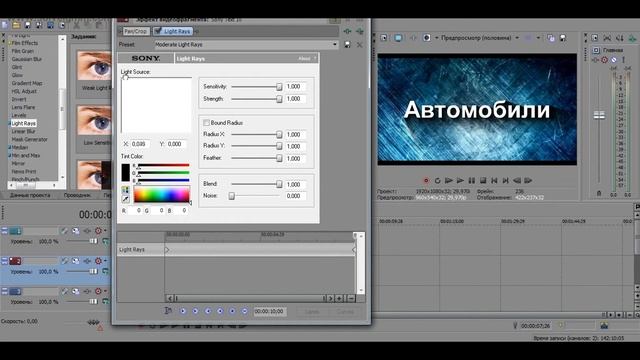Adjust the master volume fader
The image size is (640, 360).
click(x=599, y=116)
